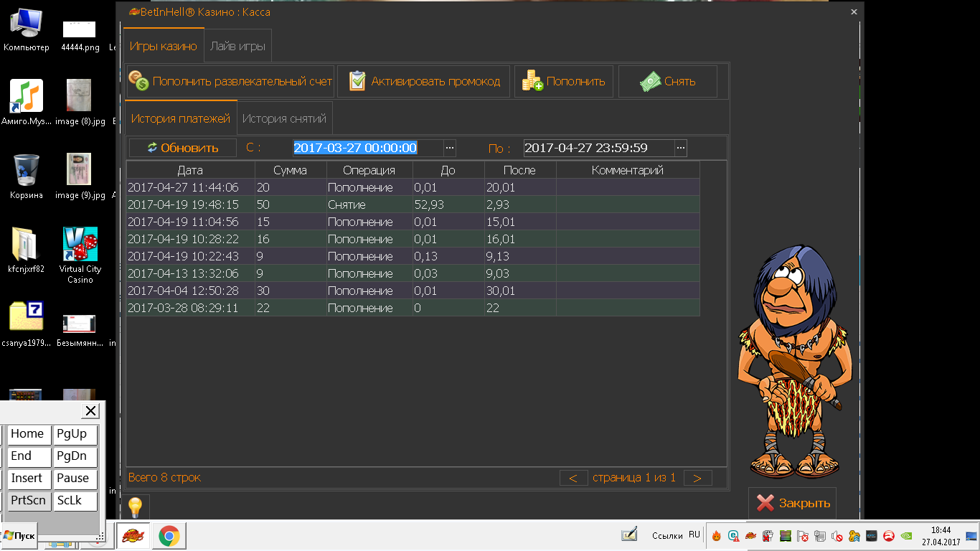Open the Корзина recycle bin icon

tap(27, 171)
